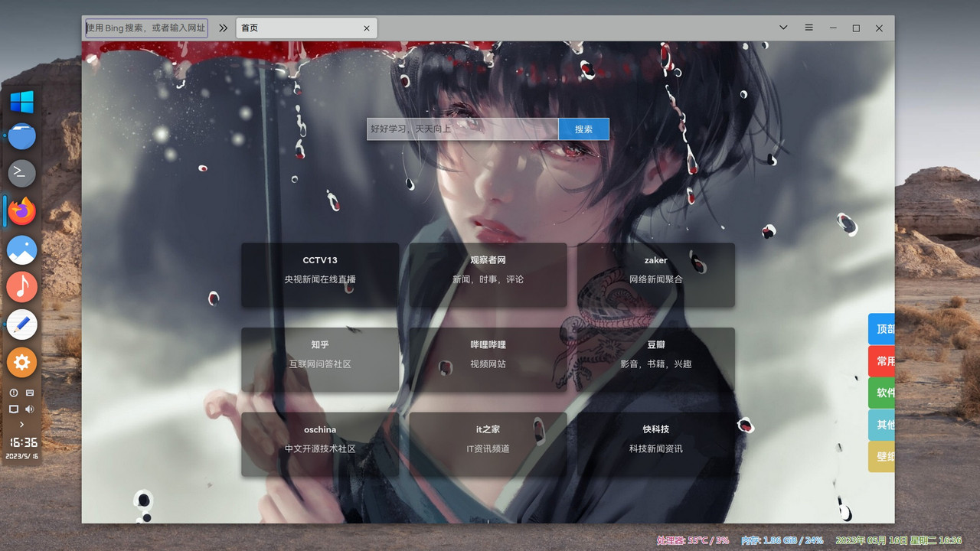Open the 豆瓣 card
Image resolution: width=980 pixels, height=551 pixels.
click(x=656, y=360)
